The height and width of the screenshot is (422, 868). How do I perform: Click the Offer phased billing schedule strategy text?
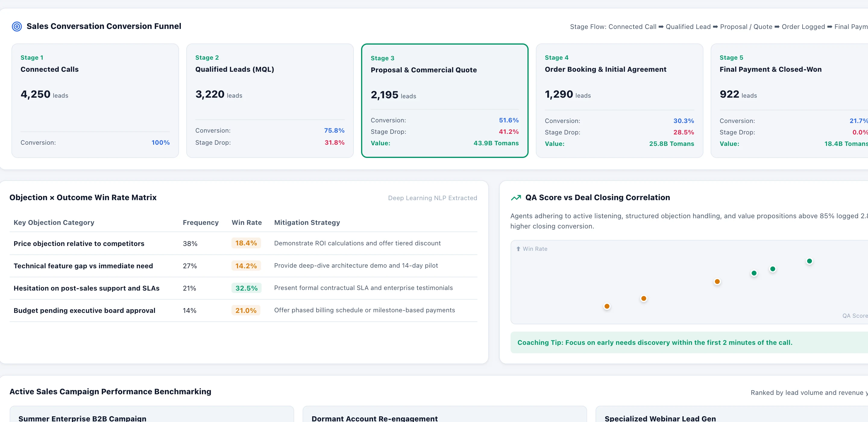pyautogui.click(x=365, y=310)
